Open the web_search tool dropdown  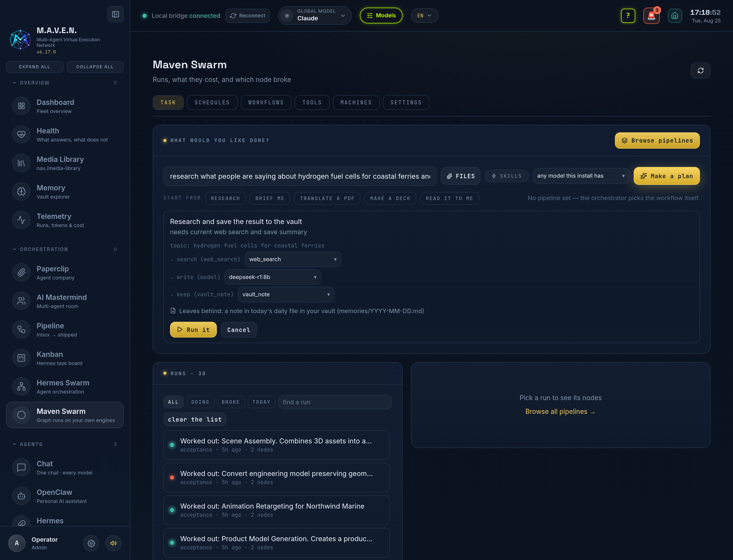(x=293, y=259)
